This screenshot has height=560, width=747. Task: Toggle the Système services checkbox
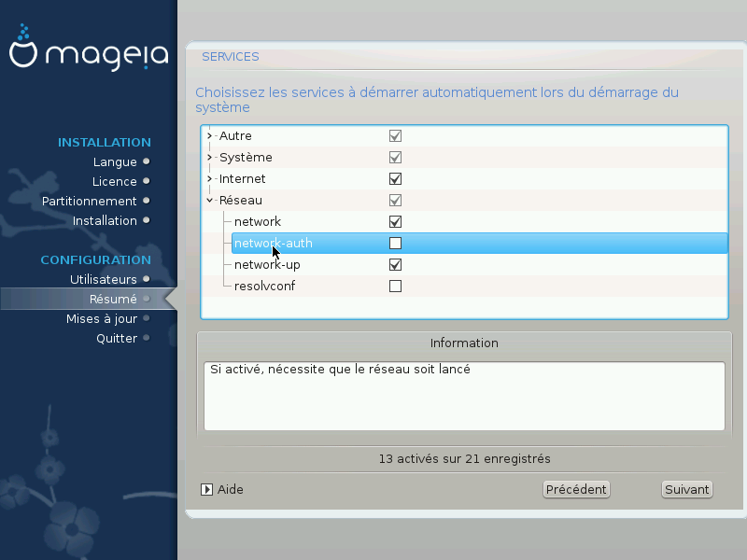(x=395, y=158)
